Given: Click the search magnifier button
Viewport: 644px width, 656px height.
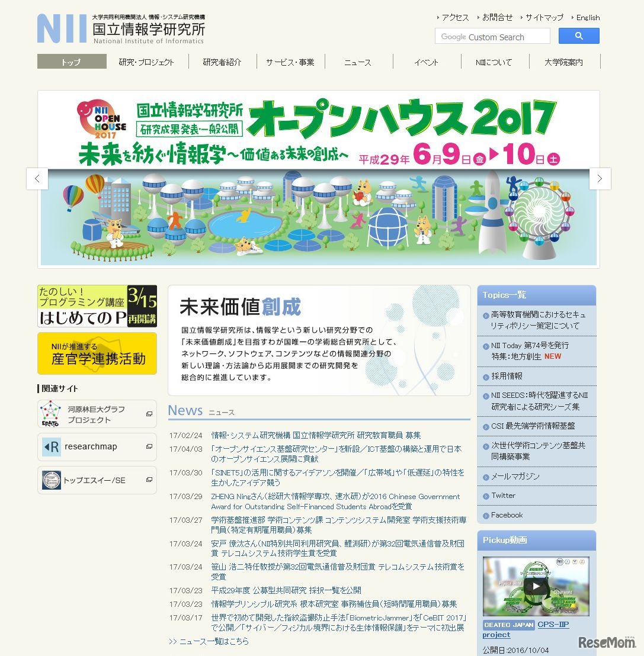Looking at the screenshot, I should [578, 36].
